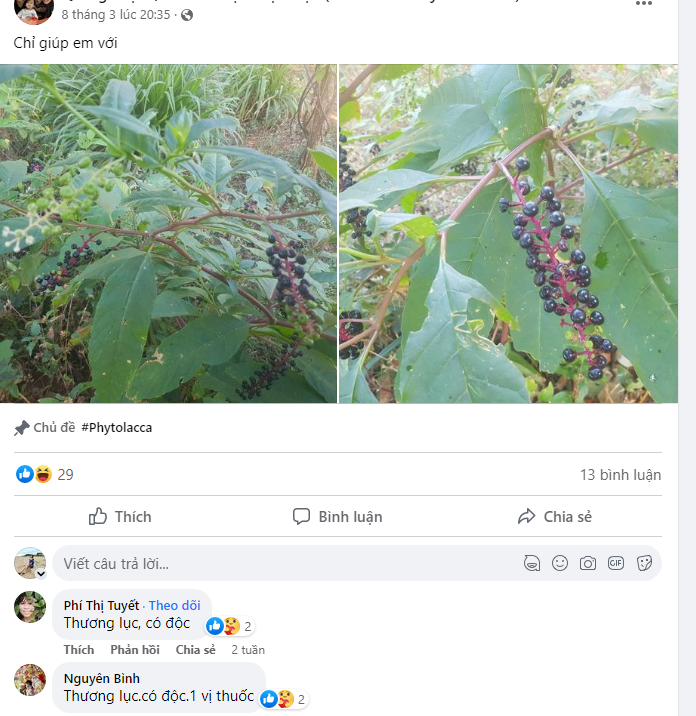Attach a photo using the camera icon
Viewport: 696px width, 716px height.
tap(588, 563)
